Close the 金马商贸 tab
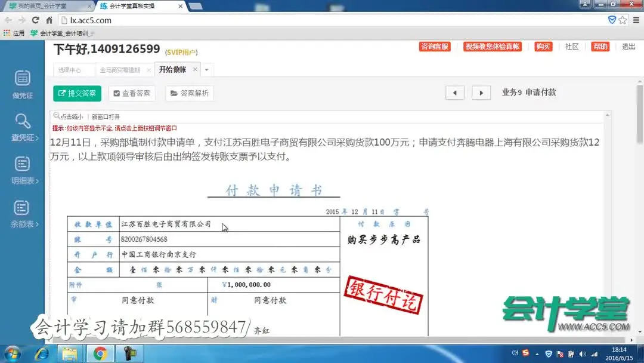 pos(148,70)
